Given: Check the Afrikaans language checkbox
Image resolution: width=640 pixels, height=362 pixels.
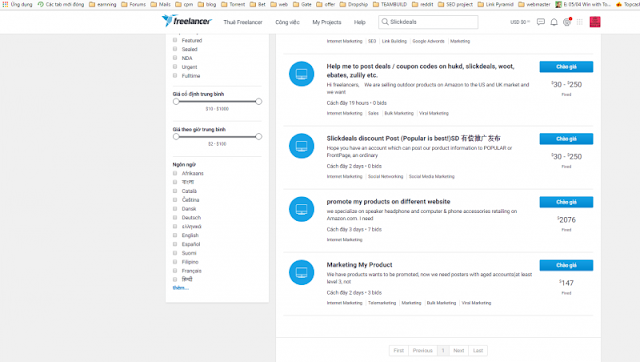Looking at the screenshot, I should tap(175, 173).
